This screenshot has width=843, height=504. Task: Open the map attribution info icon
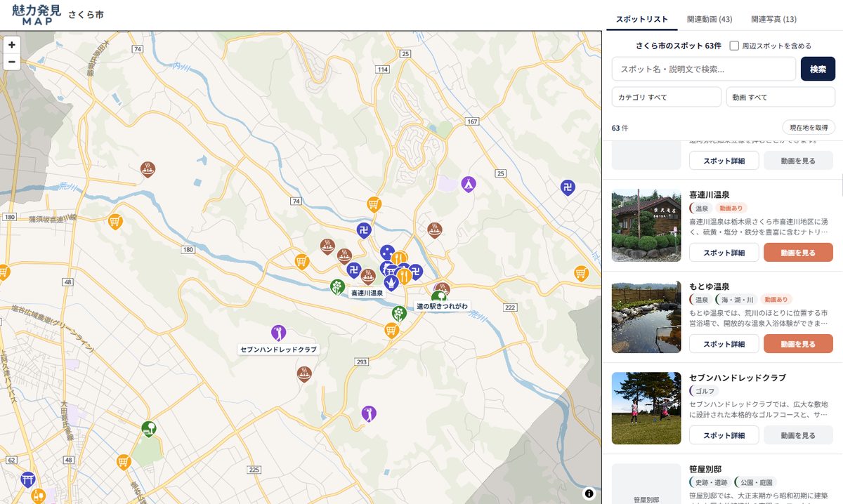point(589,493)
